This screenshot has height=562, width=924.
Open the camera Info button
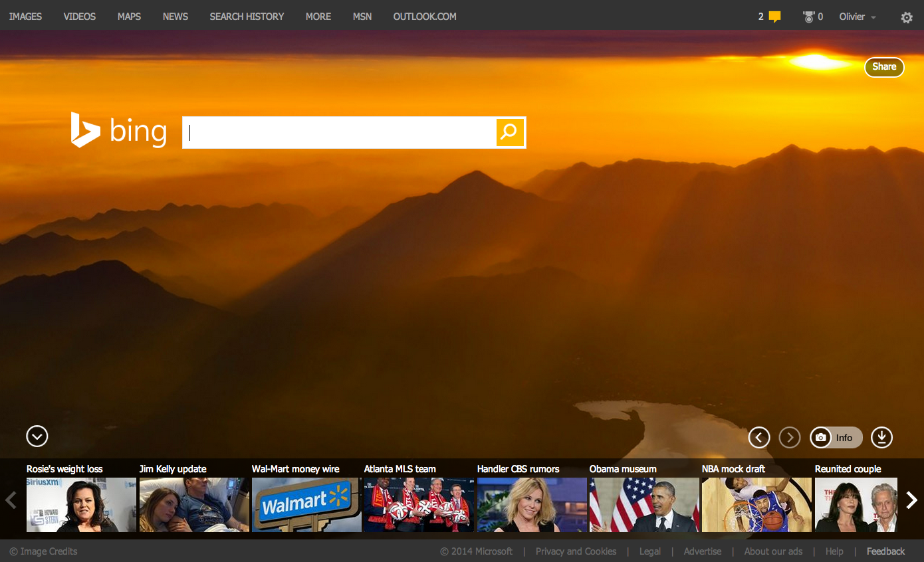coord(836,437)
